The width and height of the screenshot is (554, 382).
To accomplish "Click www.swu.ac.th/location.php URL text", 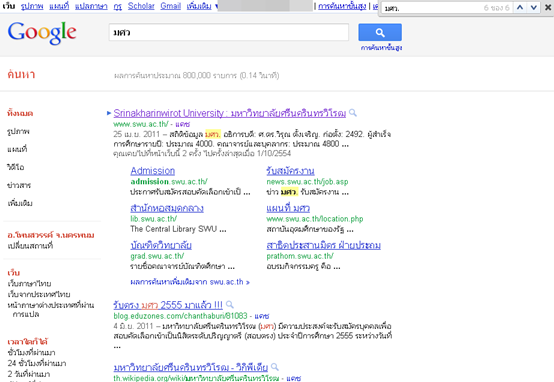I will point(315,219).
